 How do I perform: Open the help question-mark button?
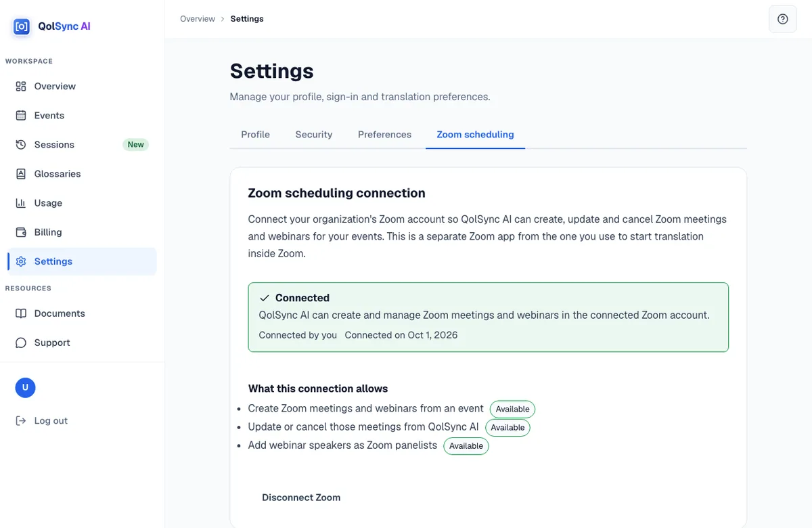click(x=783, y=19)
